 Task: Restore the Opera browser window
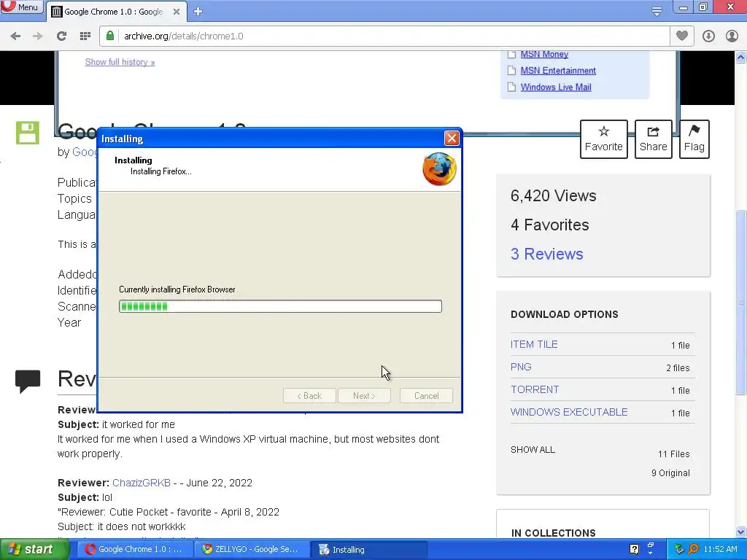point(703,7)
